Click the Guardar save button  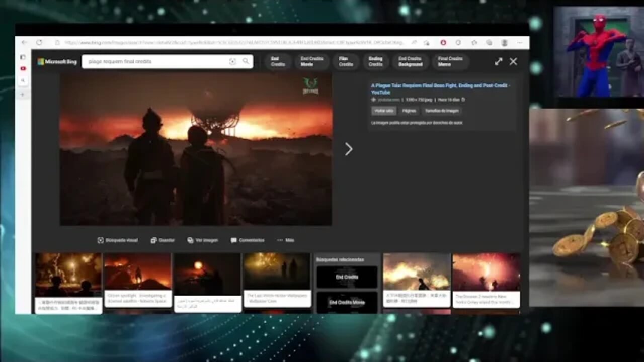163,240
